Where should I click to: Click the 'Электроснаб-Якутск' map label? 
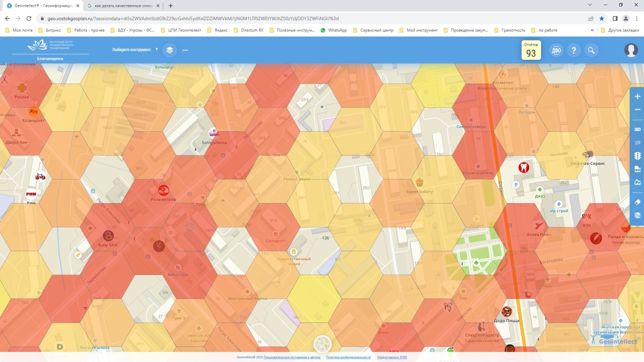247,299
